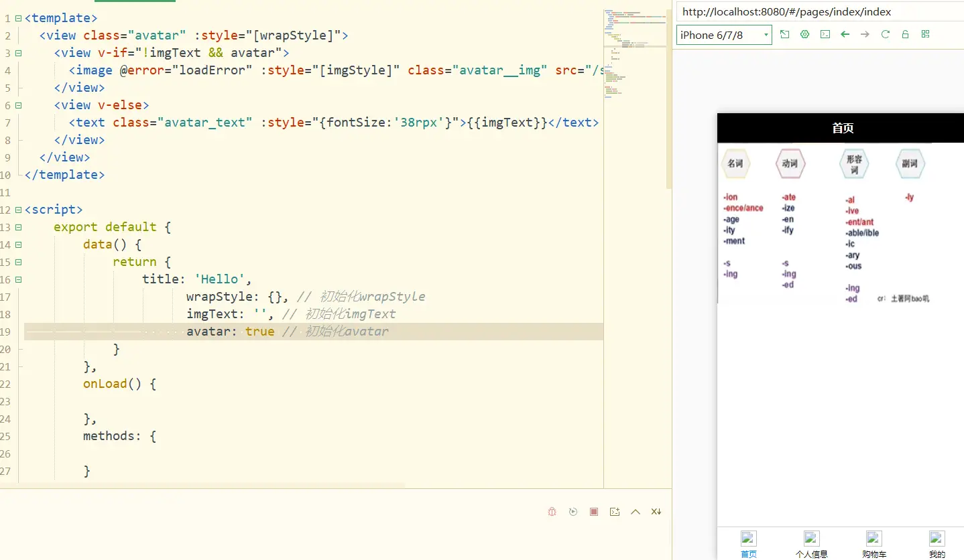This screenshot has height=560, width=964.
Task: Collapse the console panel with up chevron
Action: (635, 512)
